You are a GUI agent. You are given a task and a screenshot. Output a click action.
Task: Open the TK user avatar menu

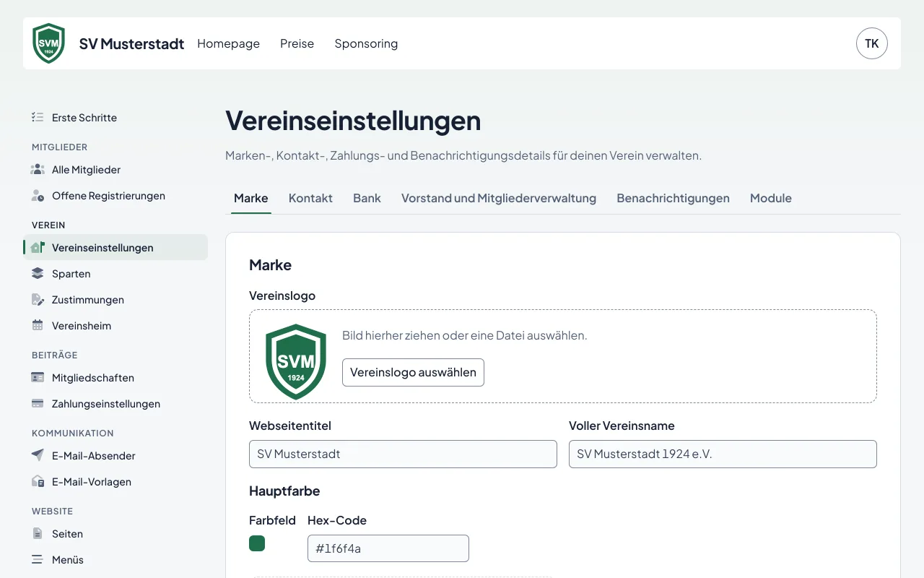pyautogui.click(x=872, y=43)
